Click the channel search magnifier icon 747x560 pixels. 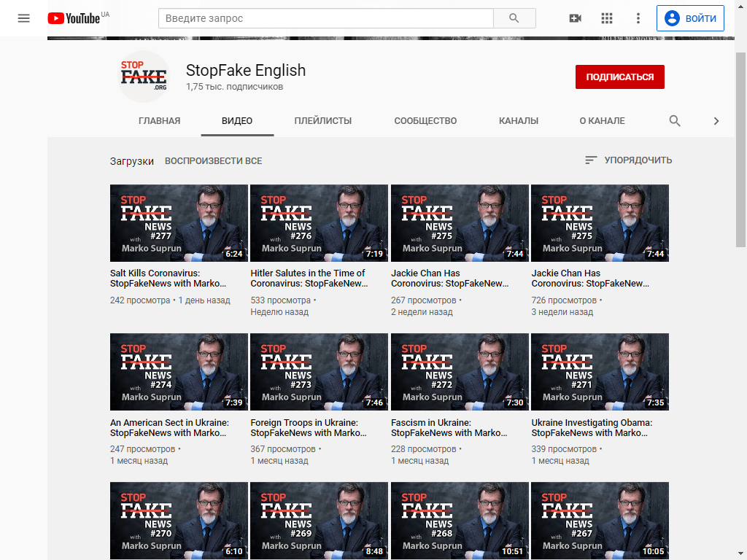[675, 121]
